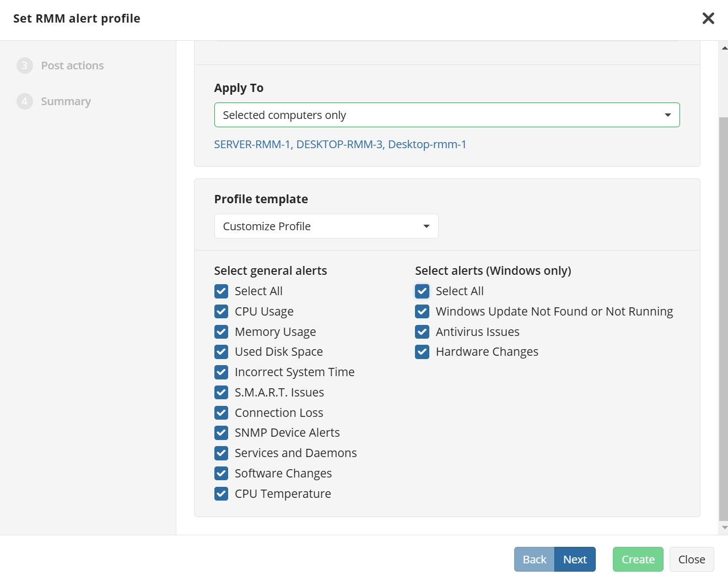Click the Back button
Viewport: 728px width, 581px height.
(535, 560)
